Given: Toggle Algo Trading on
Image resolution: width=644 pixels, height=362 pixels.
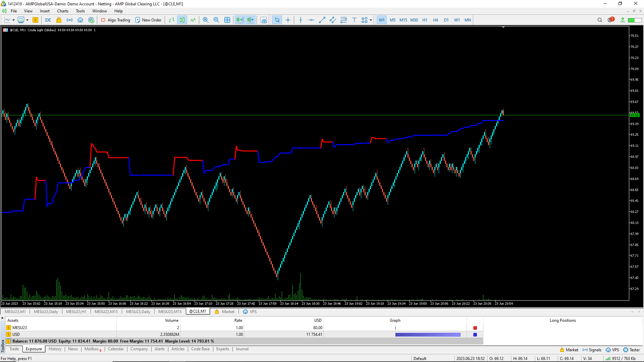Looking at the screenshot, I should click(116, 20).
